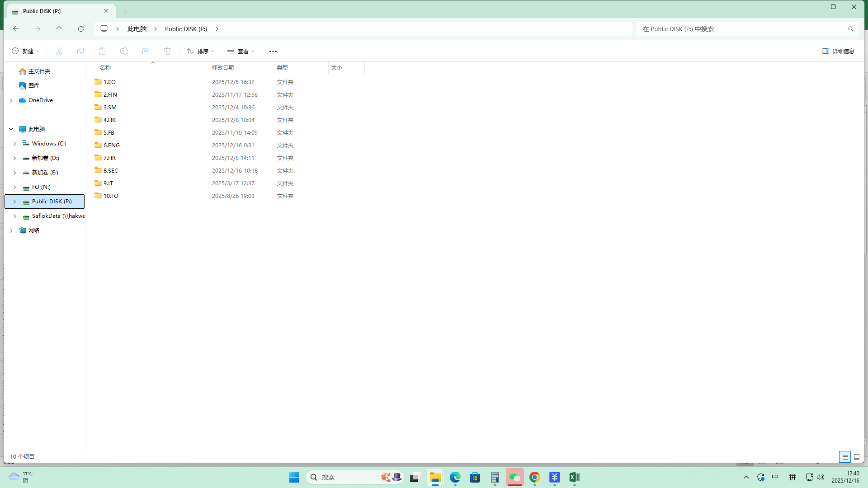
Task: Open the 查看 view dropdown
Action: pyautogui.click(x=241, y=51)
